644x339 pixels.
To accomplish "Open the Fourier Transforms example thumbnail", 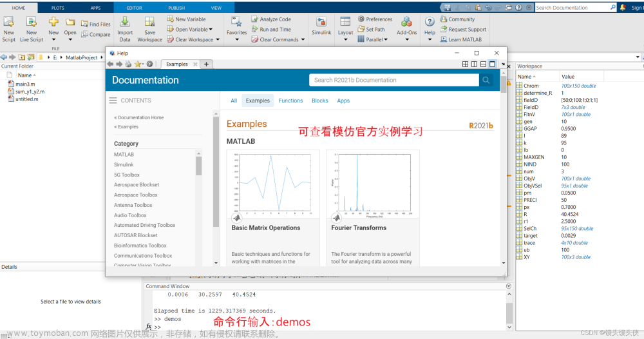I will 373,184.
